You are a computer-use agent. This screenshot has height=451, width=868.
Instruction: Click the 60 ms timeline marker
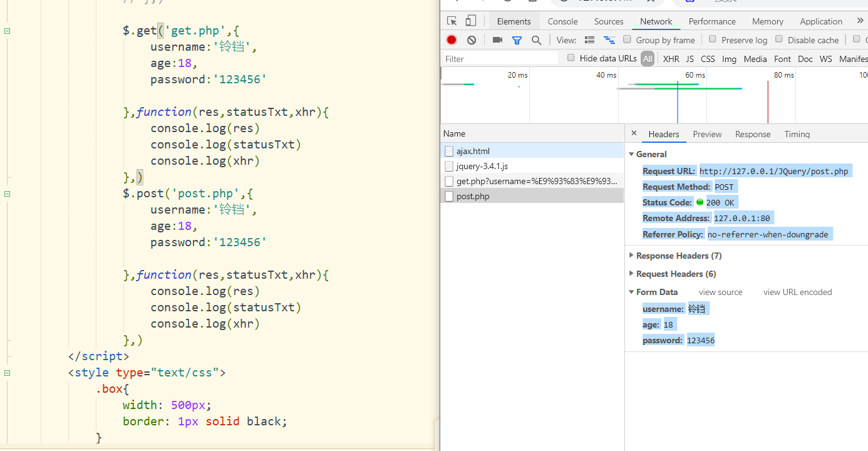[695, 75]
